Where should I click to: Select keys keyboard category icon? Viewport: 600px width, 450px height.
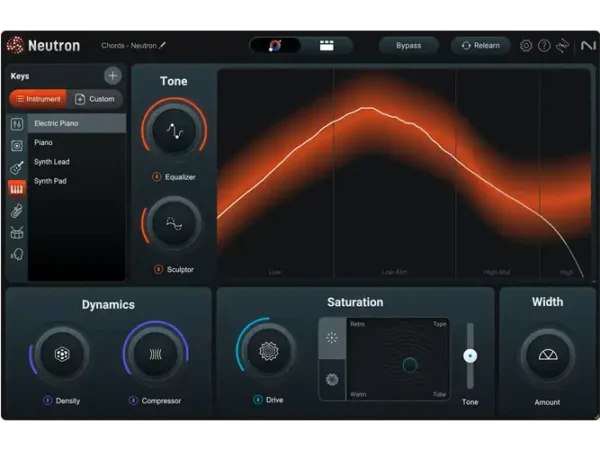click(17, 189)
